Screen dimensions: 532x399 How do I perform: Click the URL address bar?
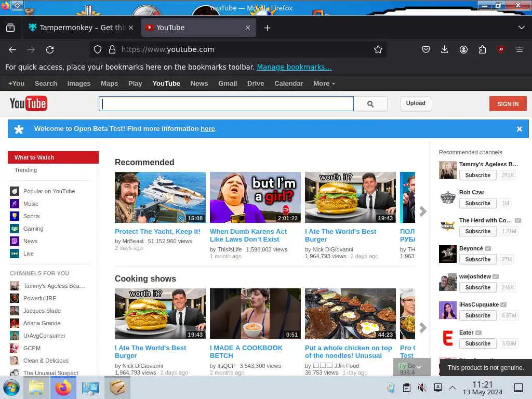point(237,49)
